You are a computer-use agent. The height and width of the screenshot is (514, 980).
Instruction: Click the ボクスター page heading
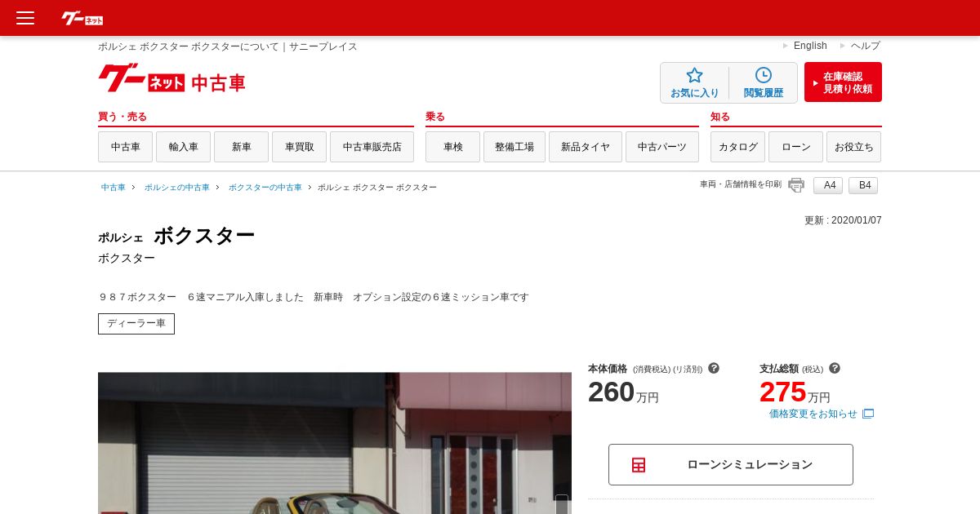[204, 236]
